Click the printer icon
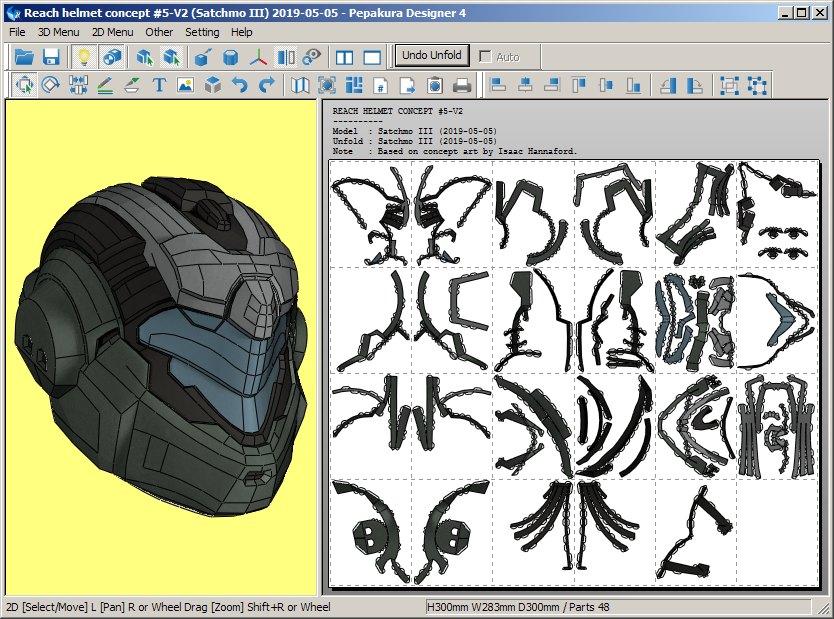 point(462,85)
